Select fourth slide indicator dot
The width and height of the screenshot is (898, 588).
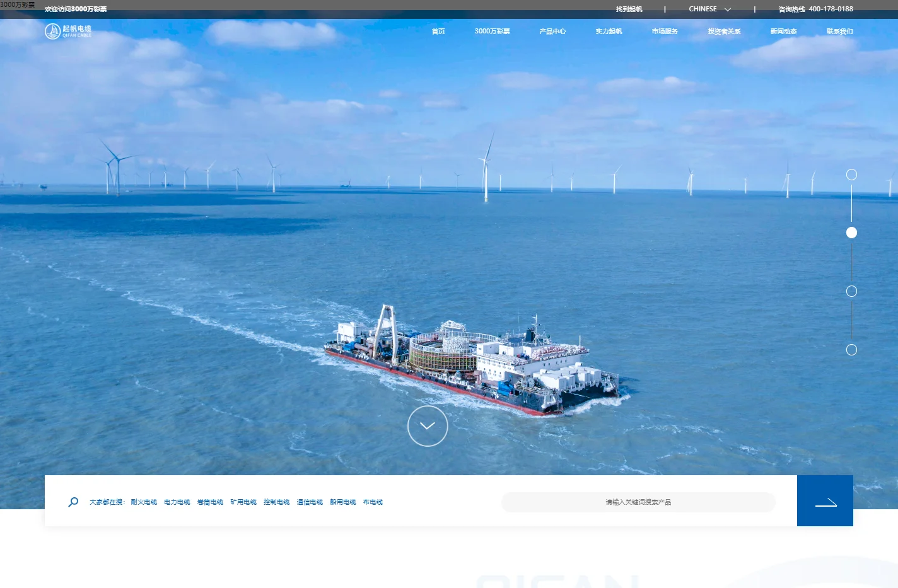[x=851, y=350]
